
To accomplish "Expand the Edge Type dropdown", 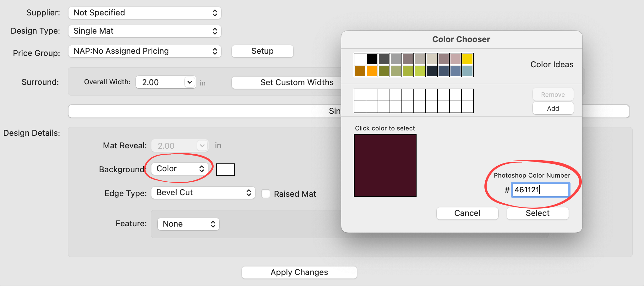I will coord(203,193).
